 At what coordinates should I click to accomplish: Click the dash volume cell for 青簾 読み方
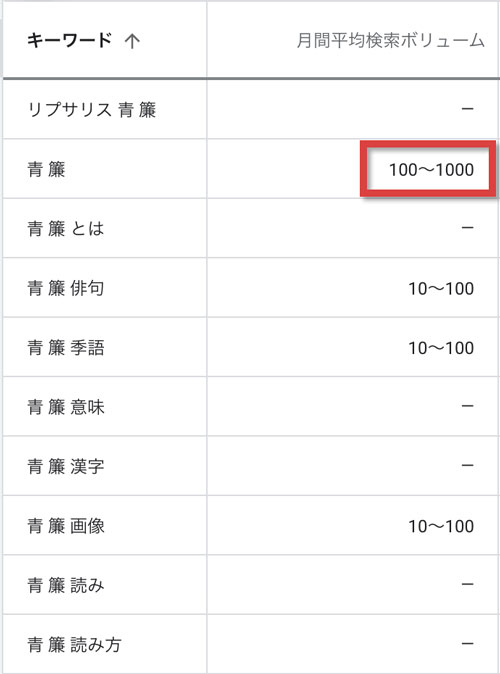(467, 643)
